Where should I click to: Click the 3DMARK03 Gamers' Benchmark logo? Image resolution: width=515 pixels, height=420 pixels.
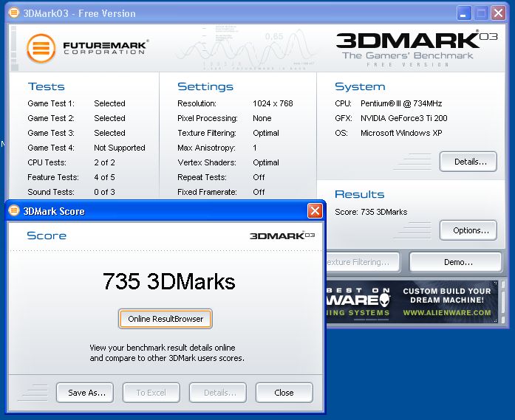417,49
